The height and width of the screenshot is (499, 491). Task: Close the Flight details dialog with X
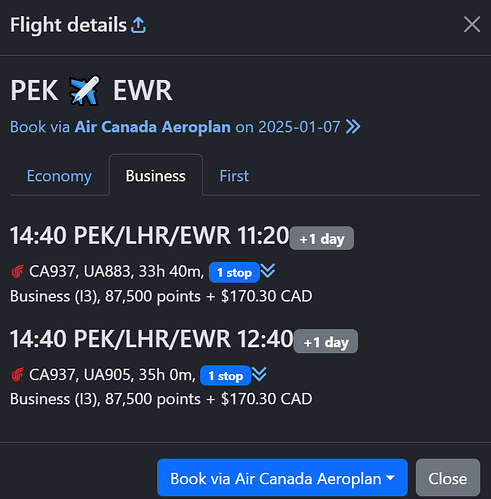click(x=472, y=25)
